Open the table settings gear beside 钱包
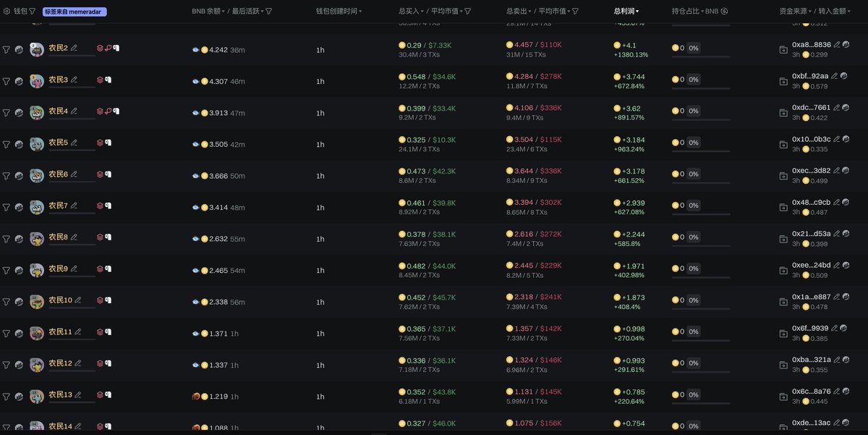868x435 pixels. click(7, 12)
